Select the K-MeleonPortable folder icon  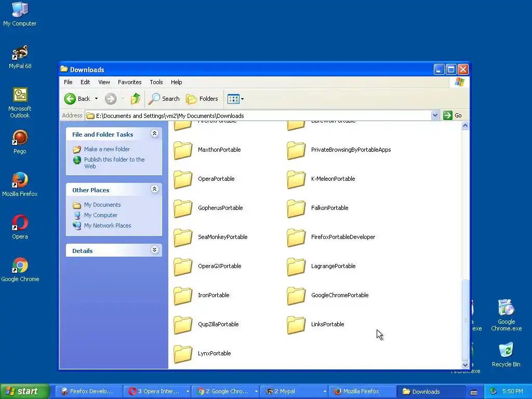pyautogui.click(x=296, y=179)
